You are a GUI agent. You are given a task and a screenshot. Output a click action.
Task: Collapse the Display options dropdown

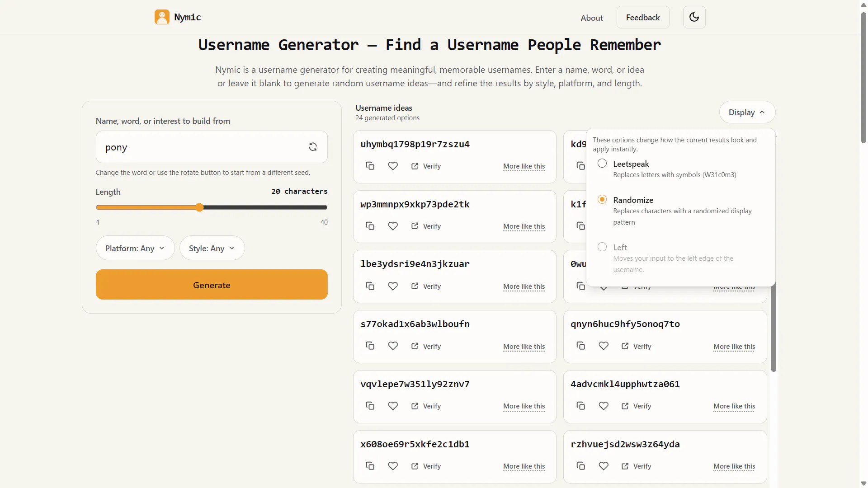(x=747, y=112)
